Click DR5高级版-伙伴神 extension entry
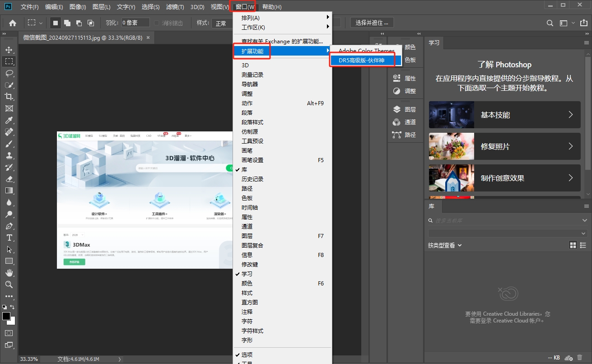Viewport: 592px width, 364px height. (361, 60)
